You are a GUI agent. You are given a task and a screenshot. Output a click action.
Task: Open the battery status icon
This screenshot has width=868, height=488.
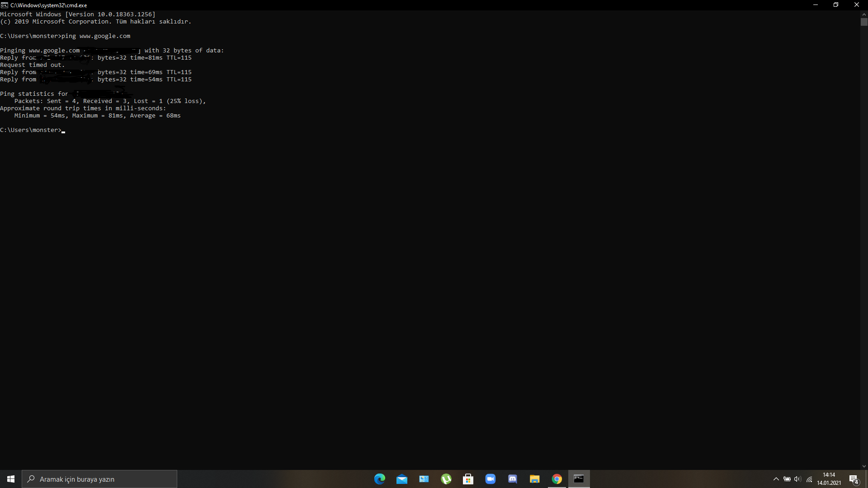point(787,479)
